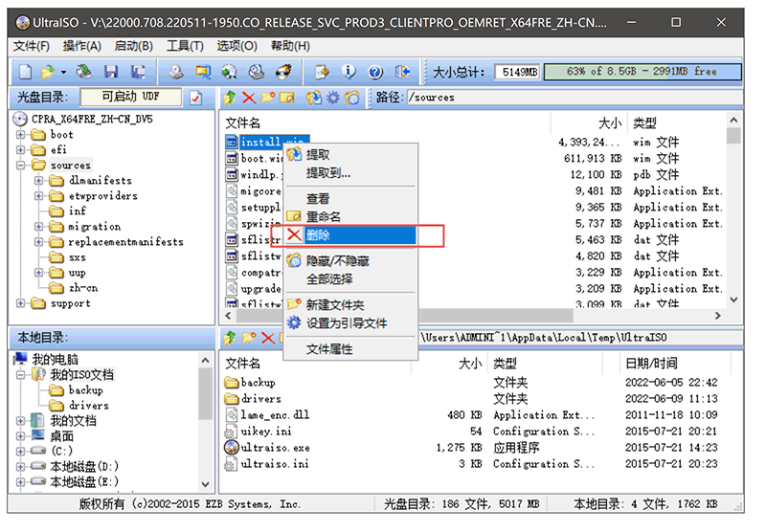This screenshot has height=532, width=766.
Task: Click the Up folder icon beside 路径
Action: 229,98
